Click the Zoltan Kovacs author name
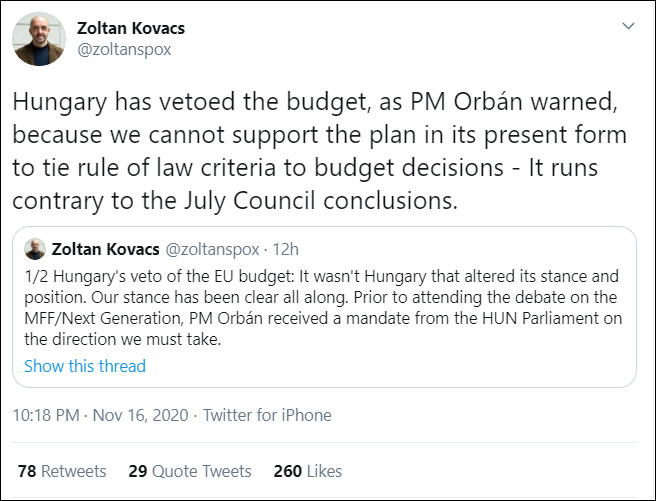Viewport: 656px width, 501px height. (130, 27)
